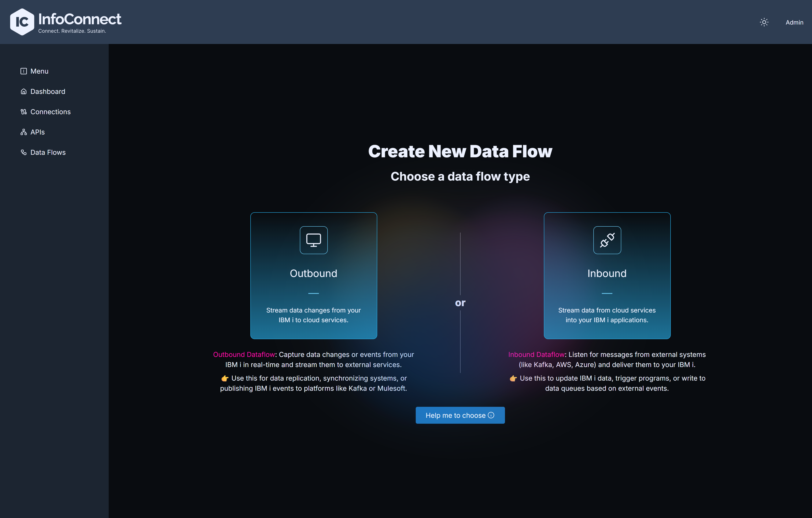Image resolution: width=812 pixels, height=518 pixels.
Task: Click the pointing hand emoji under Inbound description
Action: pos(513,378)
